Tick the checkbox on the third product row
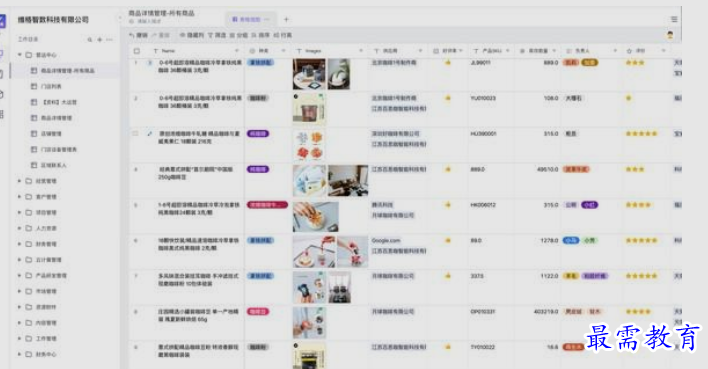The width and height of the screenshot is (708, 369). point(135,134)
